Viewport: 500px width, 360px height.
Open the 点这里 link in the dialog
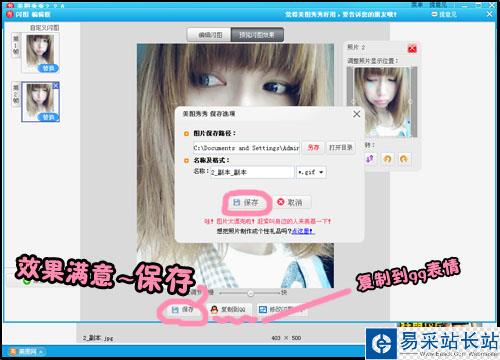pyautogui.click(x=302, y=231)
